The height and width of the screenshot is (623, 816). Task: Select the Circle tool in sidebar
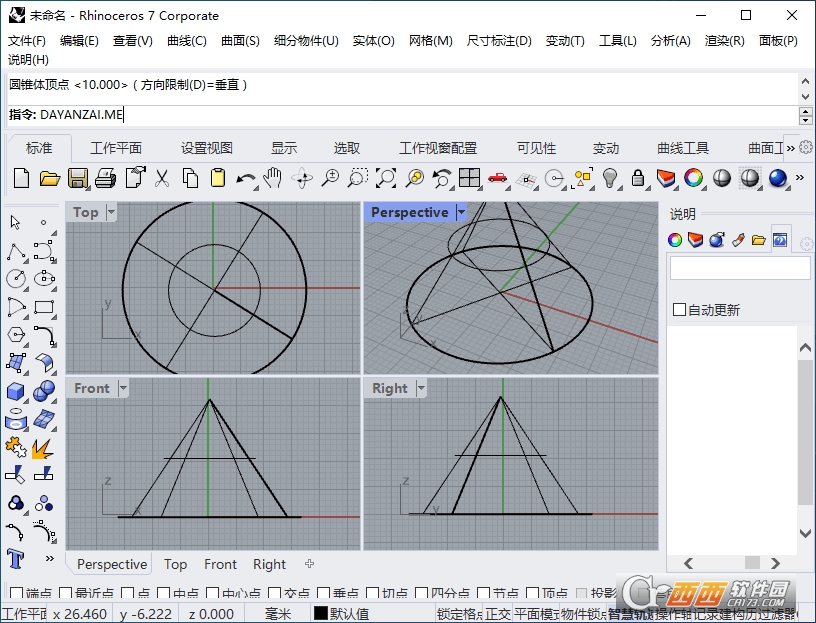(16, 278)
